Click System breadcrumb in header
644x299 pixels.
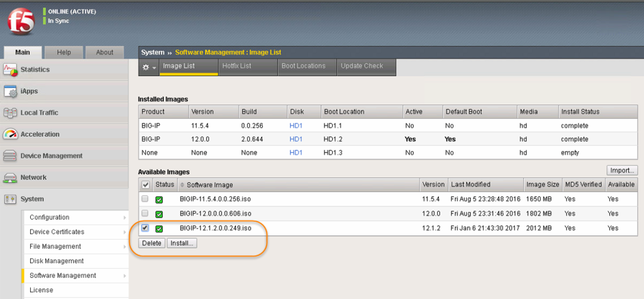tap(152, 53)
